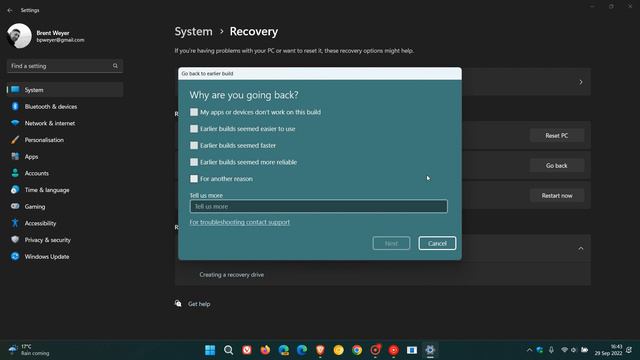Open Get help link
Image resolution: width=640 pixels, height=360 pixels.
[199, 304]
